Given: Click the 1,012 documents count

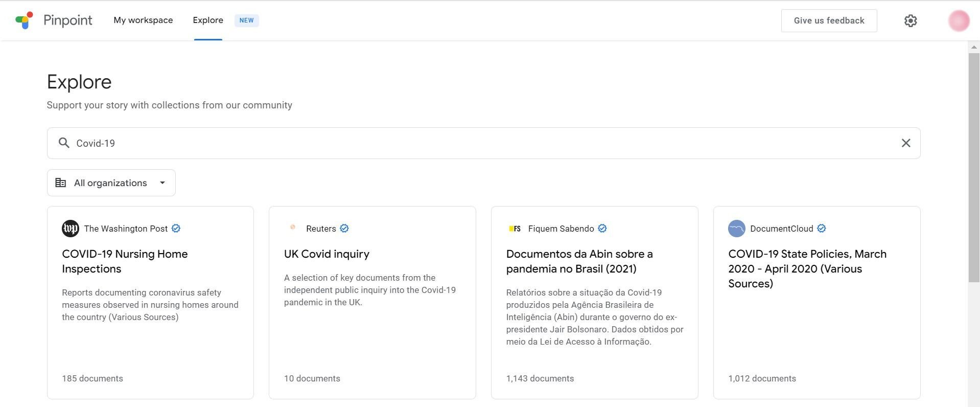Looking at the screenshot, I should pos(762,378).
